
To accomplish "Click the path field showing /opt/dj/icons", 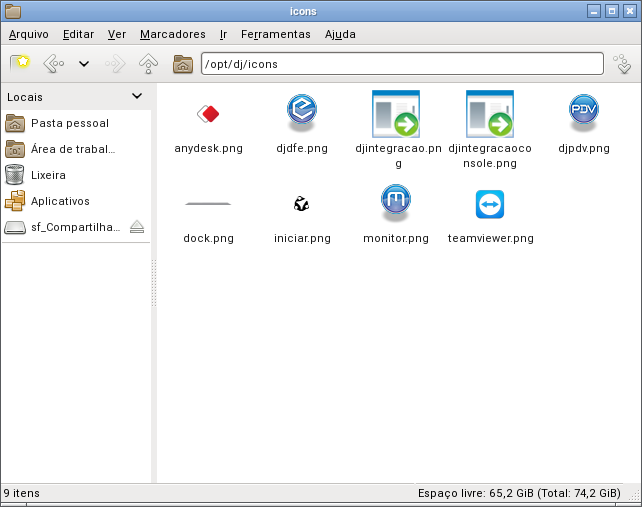I will point(402,63).
